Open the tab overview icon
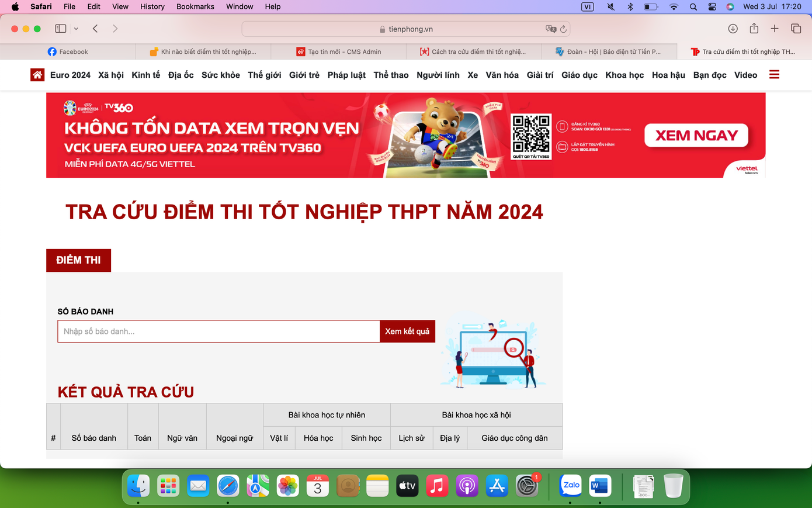Image resolution: width=812 pixels, height=508 pixels. 796,27
